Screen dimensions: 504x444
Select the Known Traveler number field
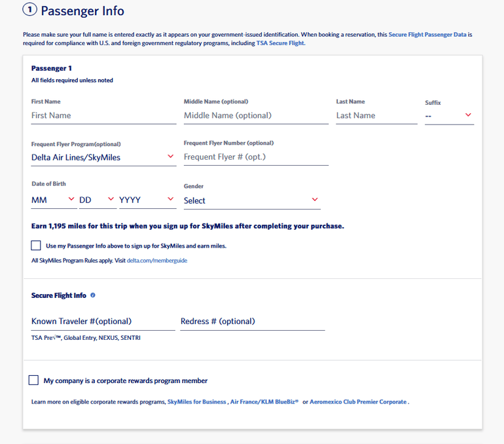103,322
